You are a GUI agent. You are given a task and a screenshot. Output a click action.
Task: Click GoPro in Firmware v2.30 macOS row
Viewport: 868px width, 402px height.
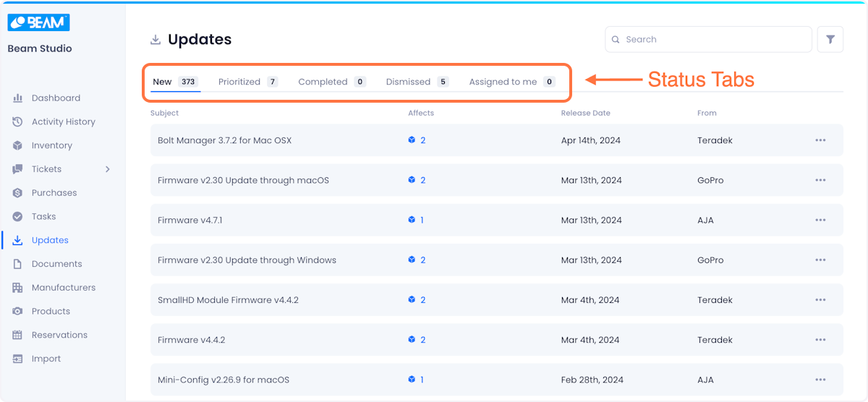click(710, 180)
